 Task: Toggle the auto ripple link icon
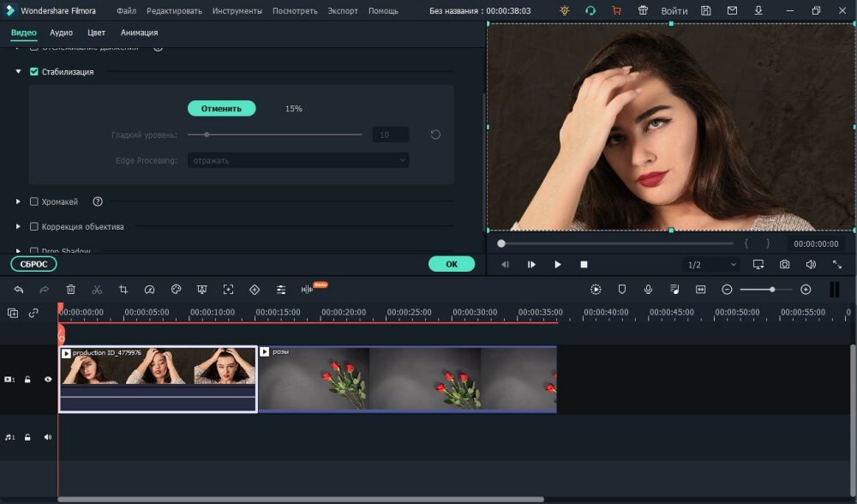tap(33, 313)
